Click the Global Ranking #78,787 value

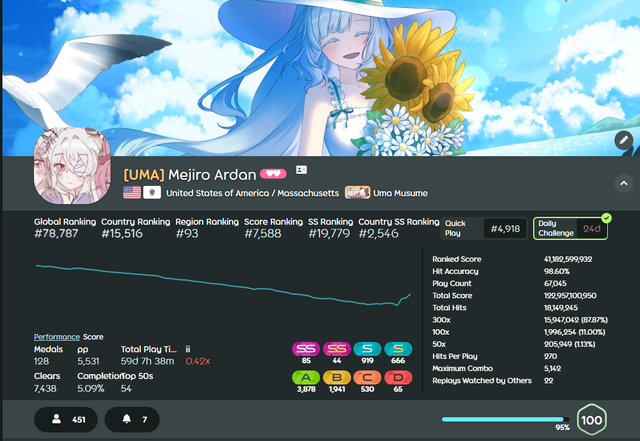click(56, 234)
